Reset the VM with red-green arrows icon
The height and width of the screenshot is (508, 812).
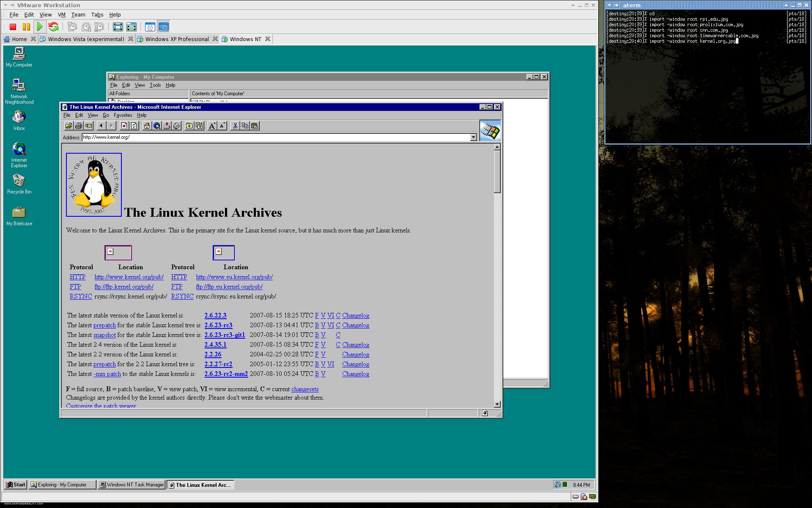pos(53,27)
